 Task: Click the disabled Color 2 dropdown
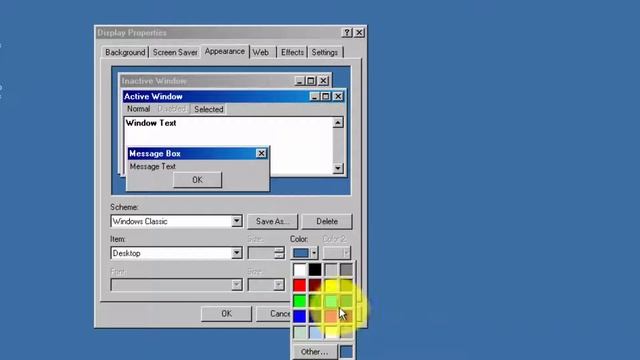coord(337,253)
